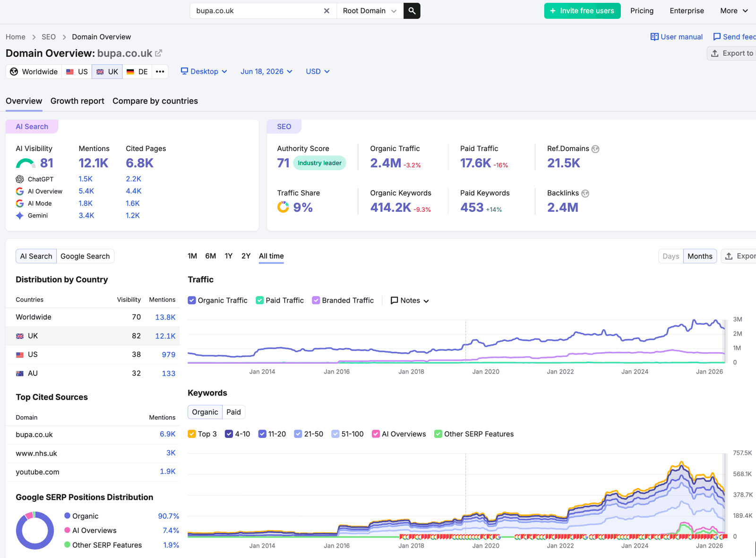This screenshot has width=756, height=558.
Task: Toggle the Organic Traffic checkbox
Action: (x=192, y=300)
